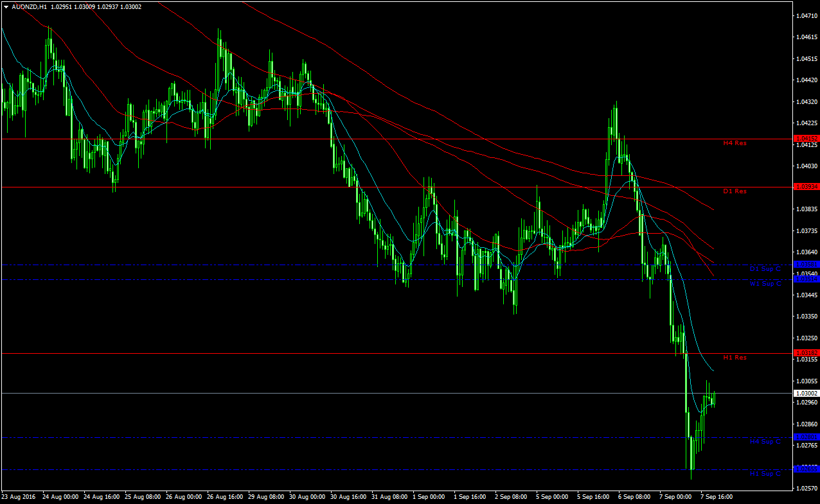The width and height of the screenshot is (820, 504).
Task: Click the red 1.03182 price tag
Action: (x=807, y=353)
